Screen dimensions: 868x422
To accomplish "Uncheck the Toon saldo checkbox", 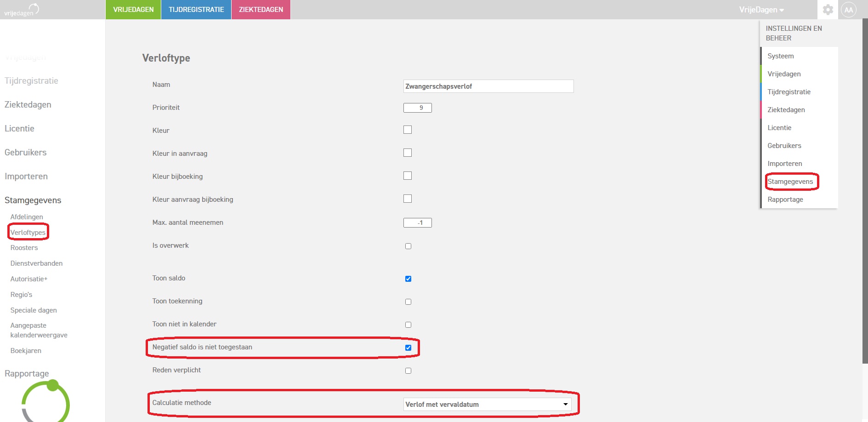I will tap(408, 279).
